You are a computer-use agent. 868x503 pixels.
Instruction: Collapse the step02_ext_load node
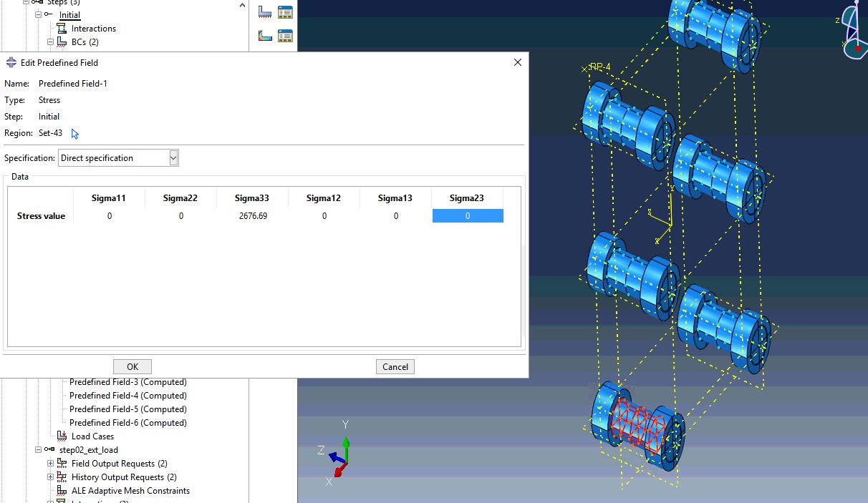click(x=39, y=450)
